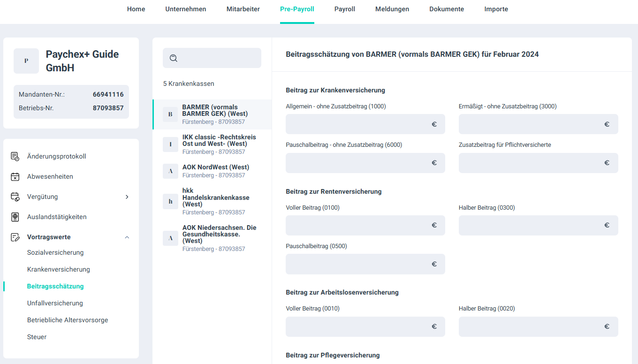Click the Auslandstätigkeiten passport icon
This screenshot has height=364, width=638.
15,217
